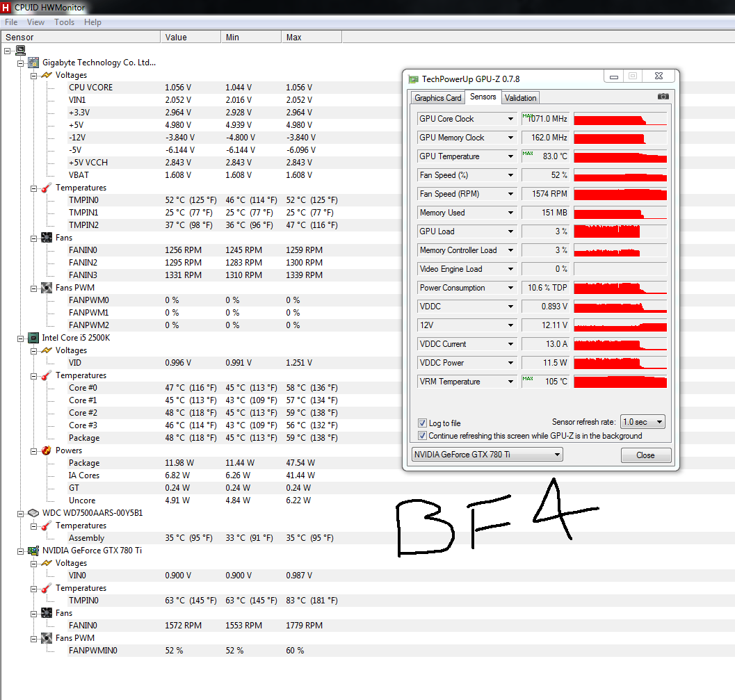Switch to the Validation tab
This screenshot has height=700, width=735.
(x=520, y=98)
